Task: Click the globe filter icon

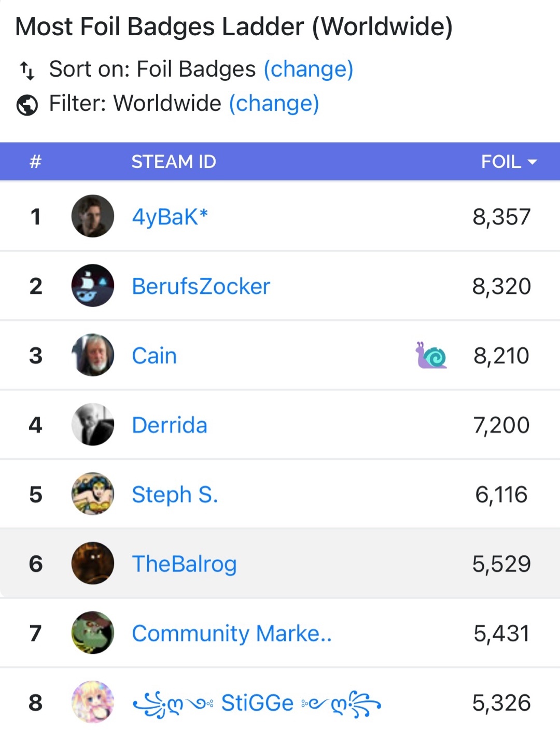Action: tap(27, 105)
